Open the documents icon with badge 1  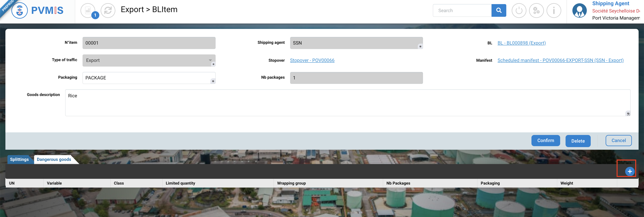coord(88,10)
